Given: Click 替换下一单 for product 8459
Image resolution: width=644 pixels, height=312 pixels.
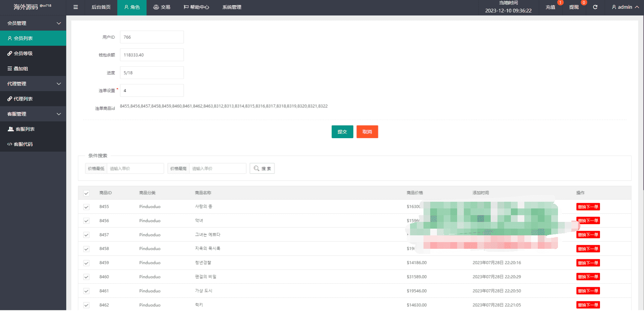Looking at the screenshot, I should coord(588,263).
